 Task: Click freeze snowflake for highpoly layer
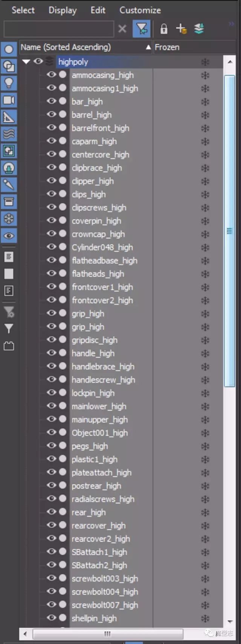(205, 62)
